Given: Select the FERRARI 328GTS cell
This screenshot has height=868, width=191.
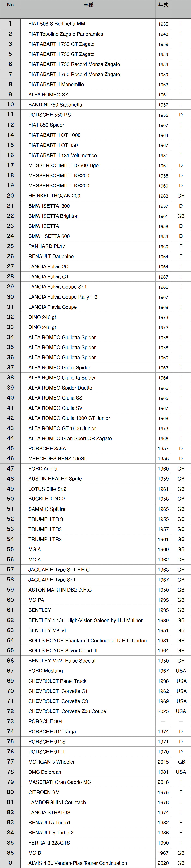Looking at the screenshot, I should pyautogui.click(x=49, y=843).
